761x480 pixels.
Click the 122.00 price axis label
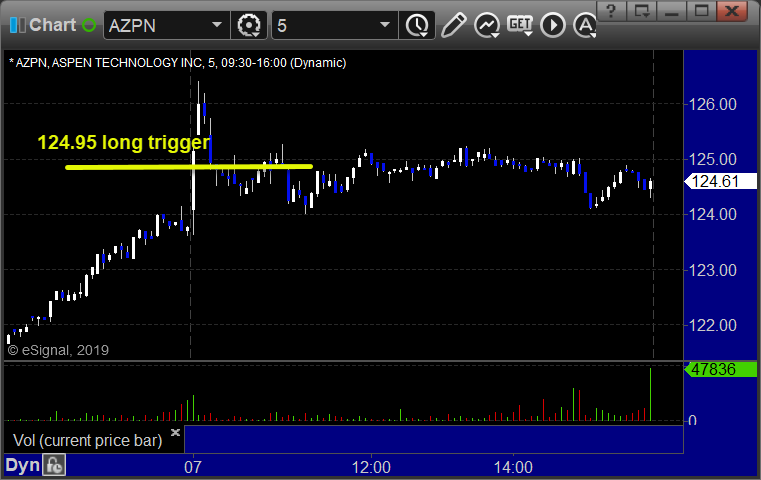(x=712, y=325)
